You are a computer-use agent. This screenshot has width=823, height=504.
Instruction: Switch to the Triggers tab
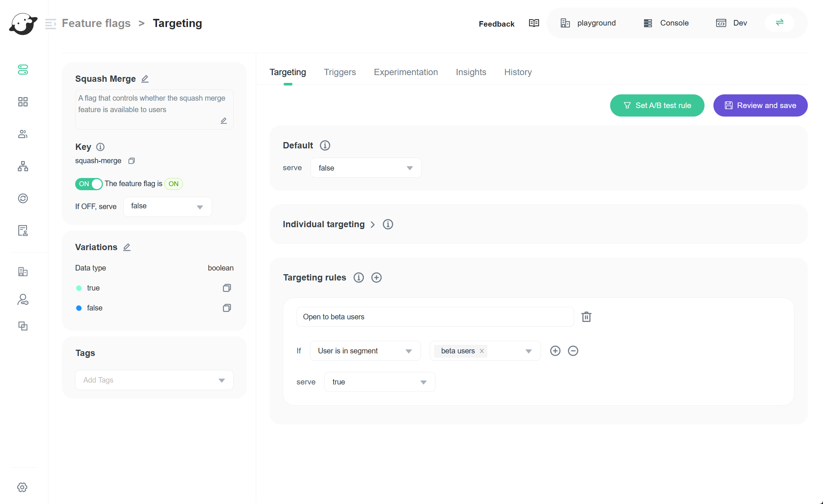[x=339, y=72]
